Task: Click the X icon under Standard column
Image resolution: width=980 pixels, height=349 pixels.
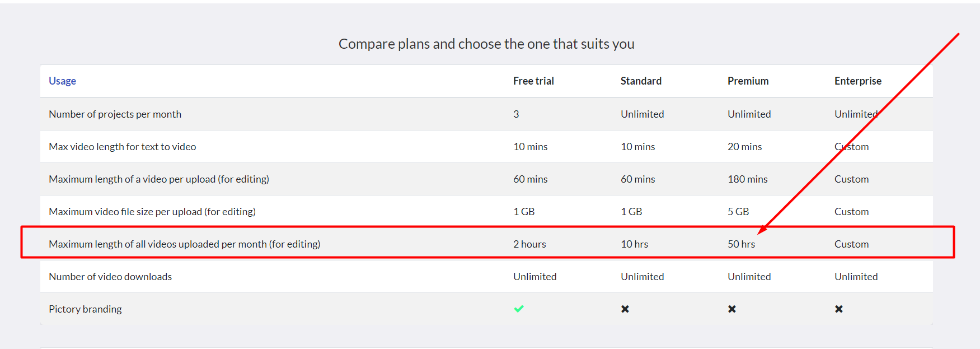Action: [x=625, y=309]
